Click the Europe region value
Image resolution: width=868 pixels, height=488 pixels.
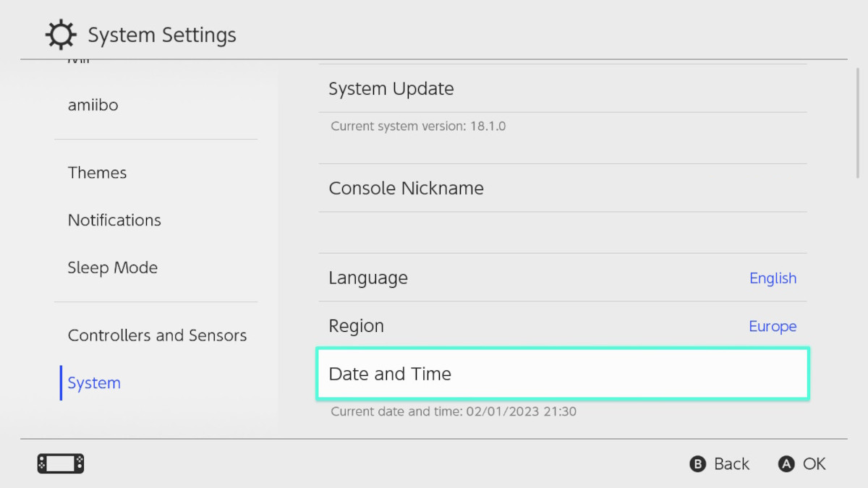click(x=773, y=327)
